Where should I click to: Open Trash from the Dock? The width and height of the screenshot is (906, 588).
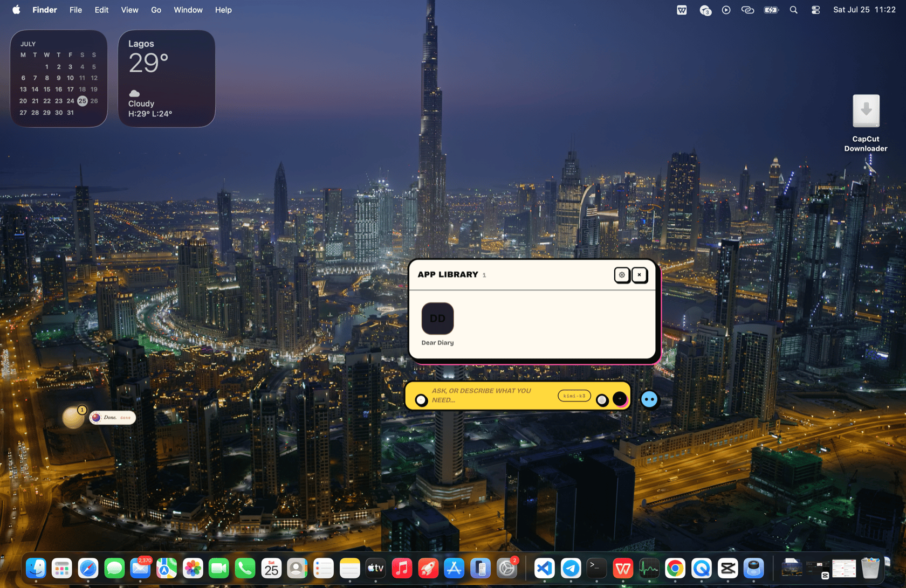870,568
